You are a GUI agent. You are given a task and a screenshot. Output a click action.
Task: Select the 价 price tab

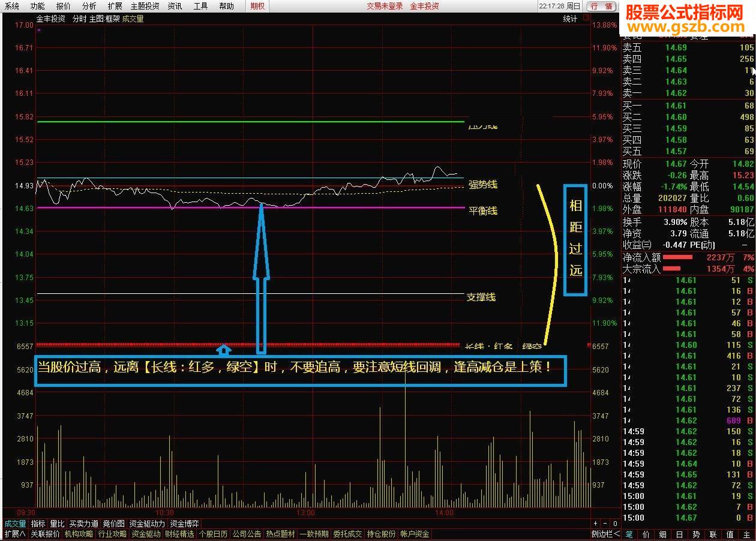(646, 534)
